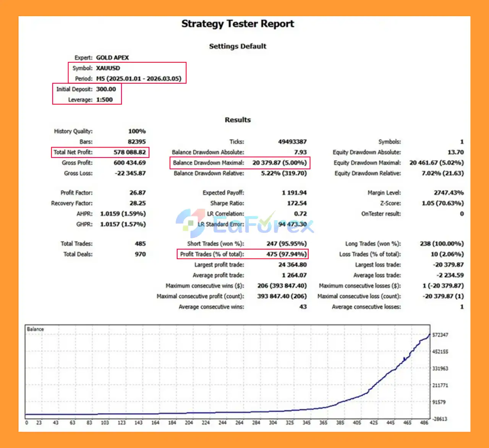The height and width of the screenshot is (448, 489).
Task: Click the 486 mark on chart x-axis
Action: 424,423
